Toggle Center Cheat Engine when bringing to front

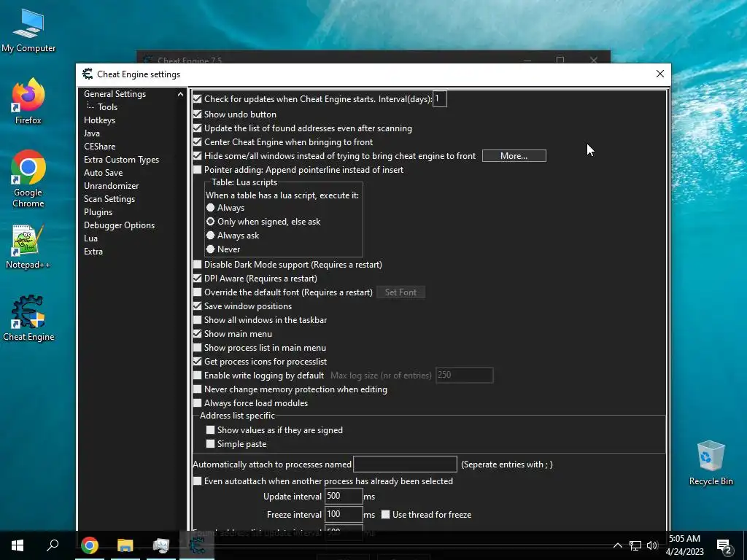[197, 142]
